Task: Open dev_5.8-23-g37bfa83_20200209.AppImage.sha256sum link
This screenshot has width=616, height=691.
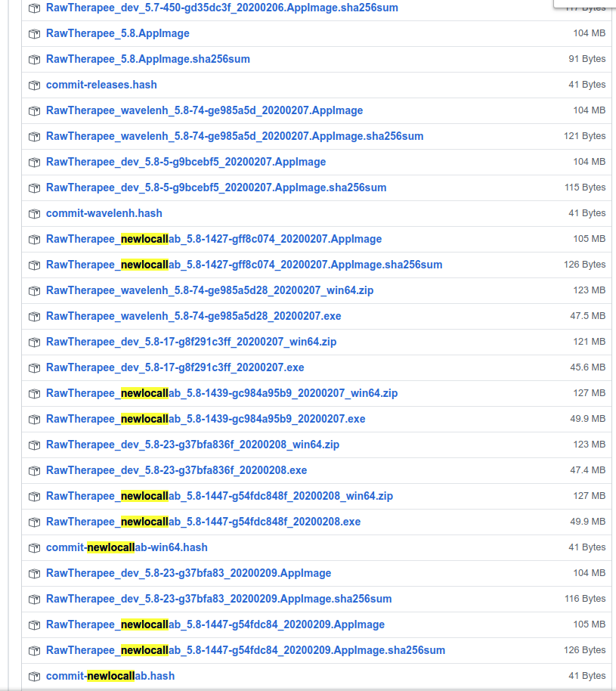Action: pos(219,599)
